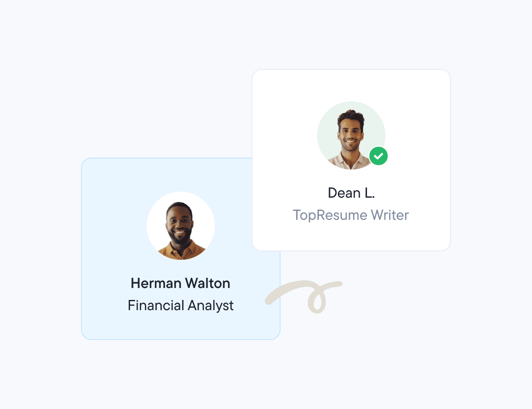Viewport: 532px width, 409px height.
Task: Select the word "Dean" in the name
Action: pos(344,193)
